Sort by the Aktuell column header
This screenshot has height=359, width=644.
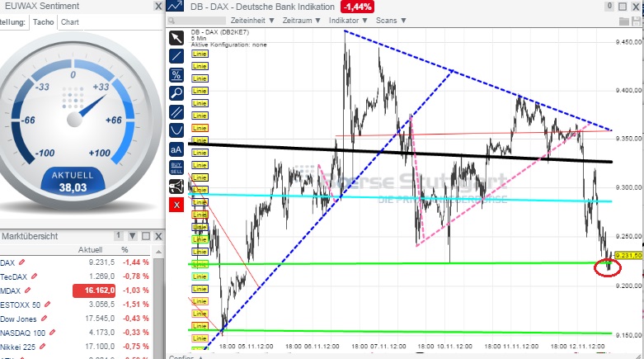coord(90,249)
